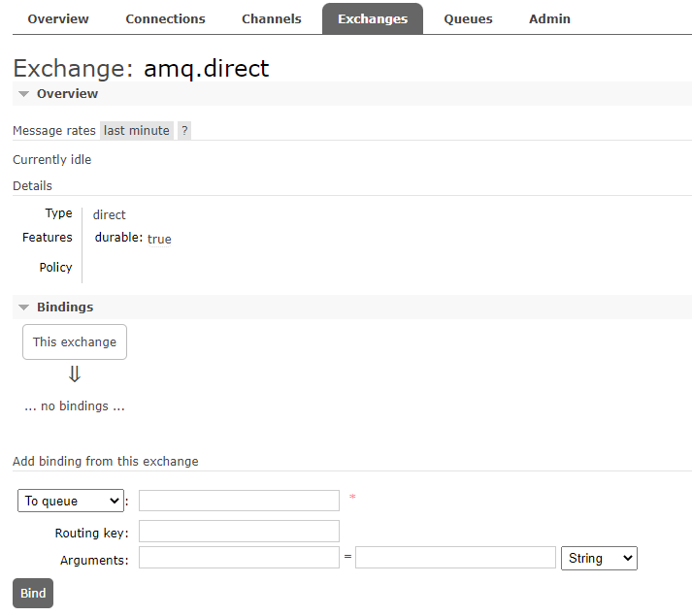Click the Bindings section heading

point(65,308)
